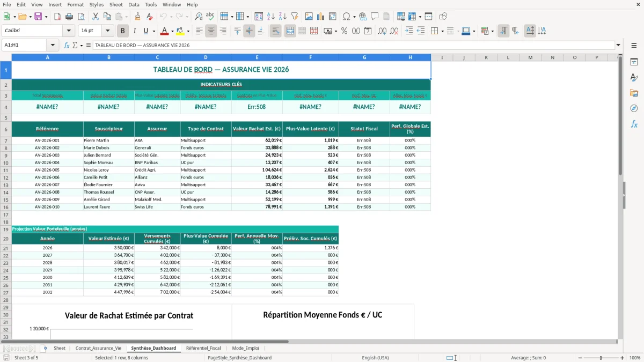Toggle Italic formatting
The image size is (644, 362).
click(134, 31)
